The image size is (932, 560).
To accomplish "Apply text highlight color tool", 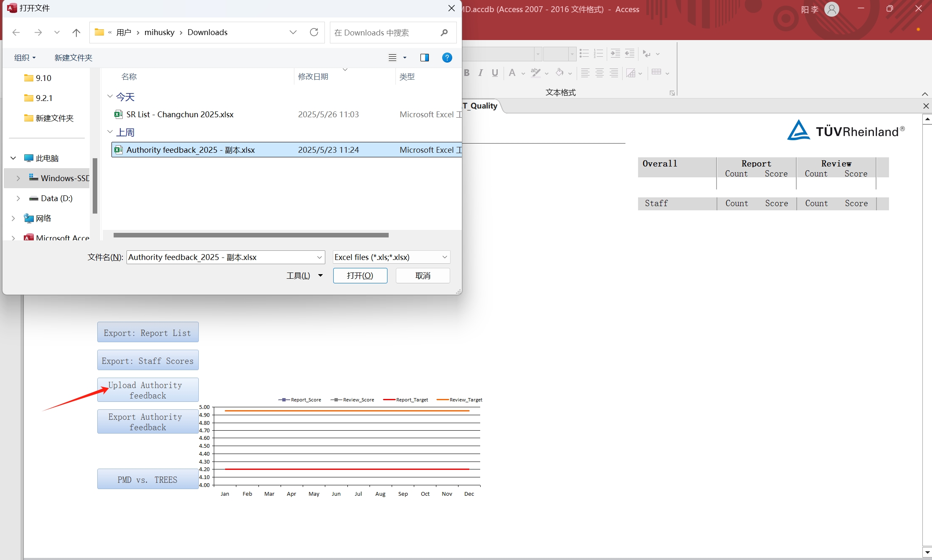I will click(x=536, y=73).
